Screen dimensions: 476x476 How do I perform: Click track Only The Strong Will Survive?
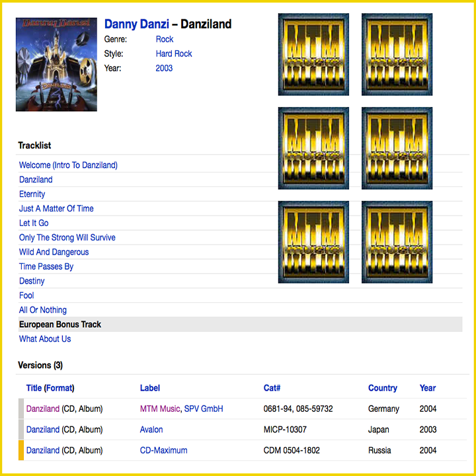(x=67, y=237)
